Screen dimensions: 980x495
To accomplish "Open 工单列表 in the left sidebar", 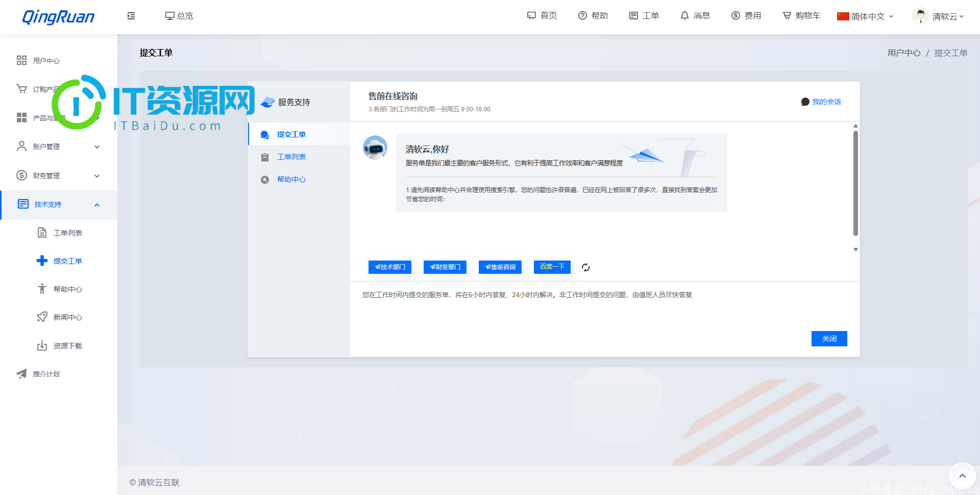I will (x=67, y=233).
